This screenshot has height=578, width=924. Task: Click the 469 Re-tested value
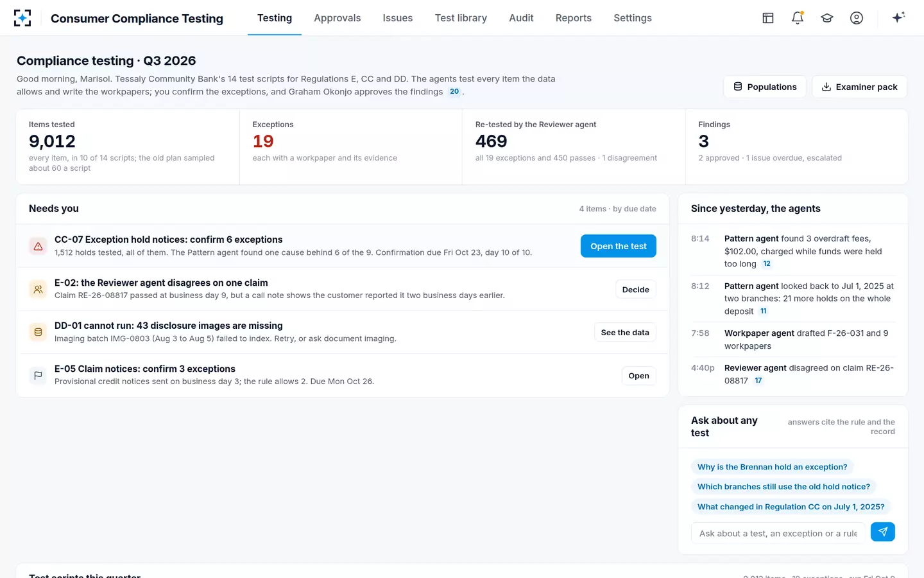click(492, 141)
